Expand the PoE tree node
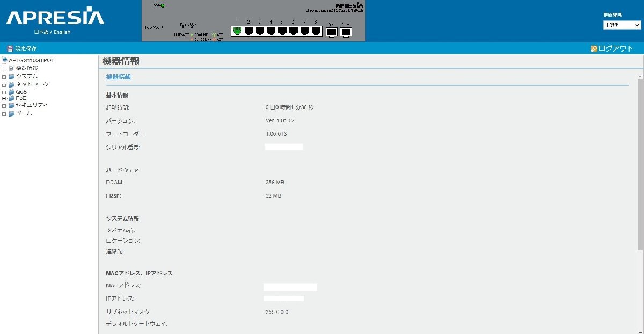The width and height of the screenshot is (644, 334). [4, 99]
